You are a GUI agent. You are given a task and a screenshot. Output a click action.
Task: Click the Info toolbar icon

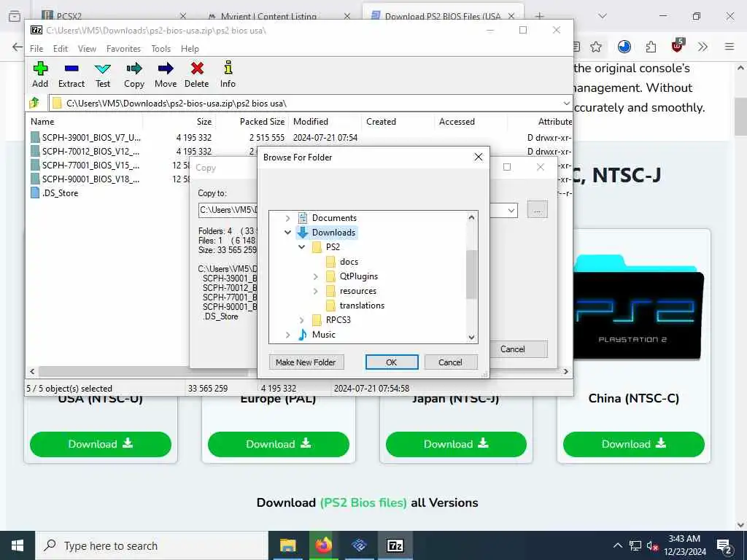[228, 74]
